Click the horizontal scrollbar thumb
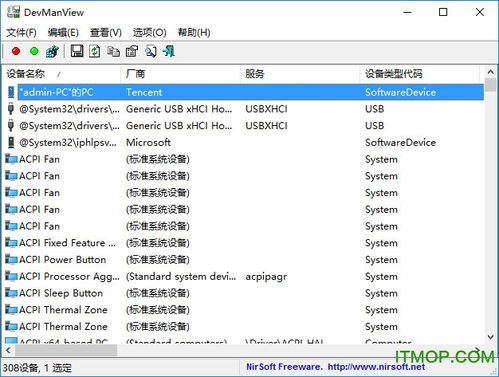Viewport: 499px width, 377px height. pos(66,350)
